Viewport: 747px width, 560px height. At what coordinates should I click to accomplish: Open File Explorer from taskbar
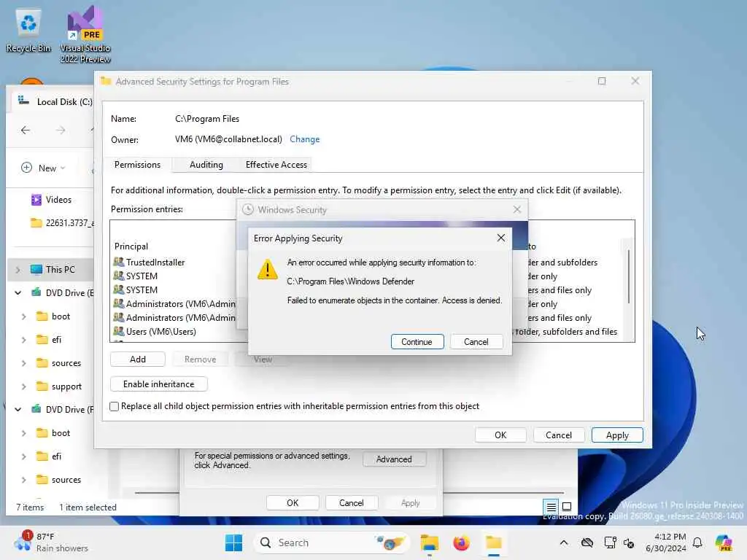(x=429, y=542)
